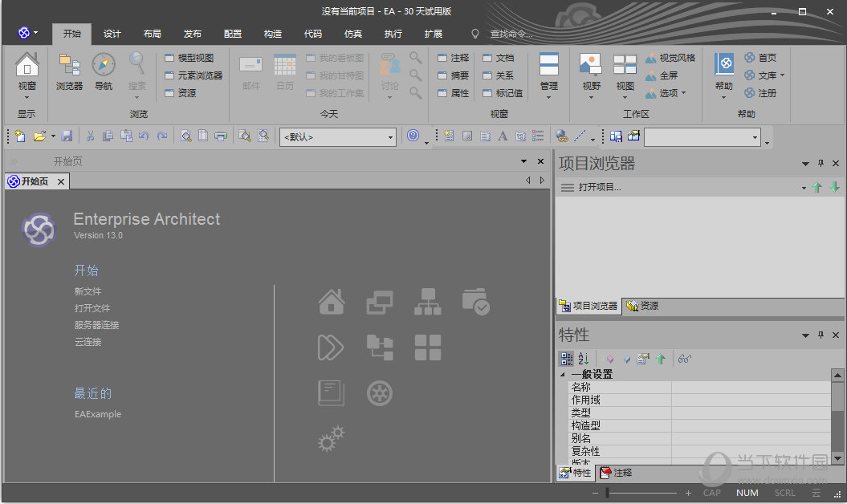Click the redo arrow toolbar icon
847x504 pixels.
coord(162,136)
